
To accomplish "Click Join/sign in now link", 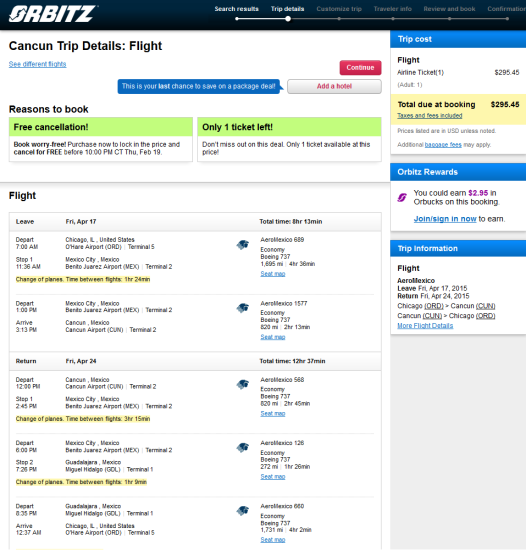I will (x=445, y=219).
